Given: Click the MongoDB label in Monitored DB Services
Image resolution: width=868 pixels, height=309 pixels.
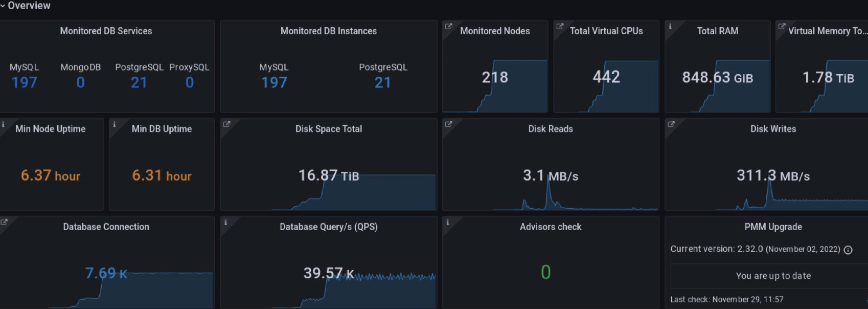Looking at the screenshot, I should point(80,67).
